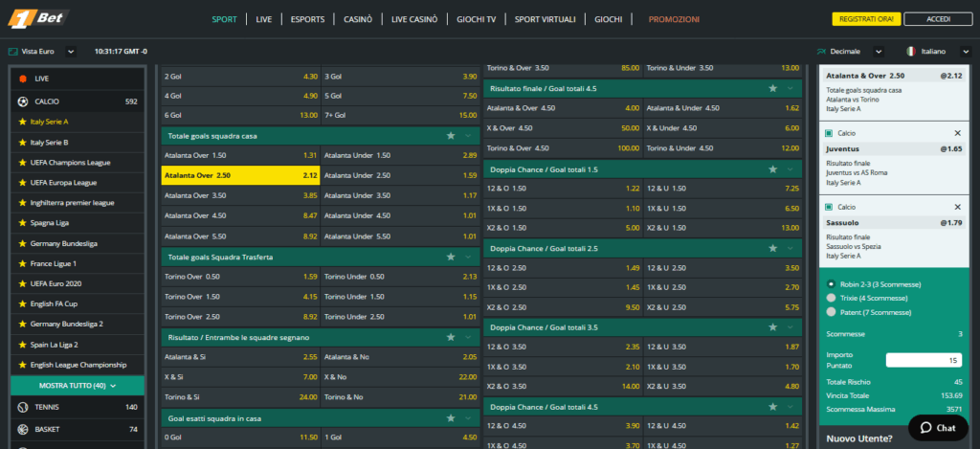Screen dimensions: 980x449
Task: Select Trixie (4 Scommesse) option
Action: click(x=832, y=299)
